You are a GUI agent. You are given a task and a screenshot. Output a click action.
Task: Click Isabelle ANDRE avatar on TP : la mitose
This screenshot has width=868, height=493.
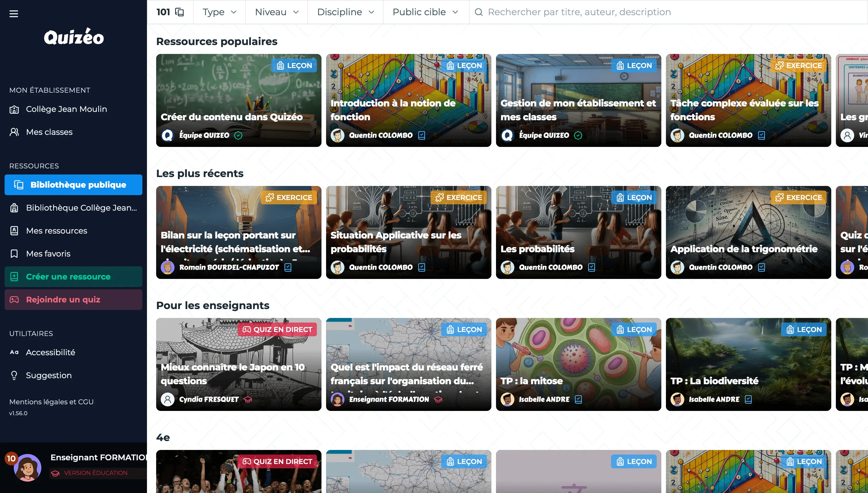pos(507,399)
